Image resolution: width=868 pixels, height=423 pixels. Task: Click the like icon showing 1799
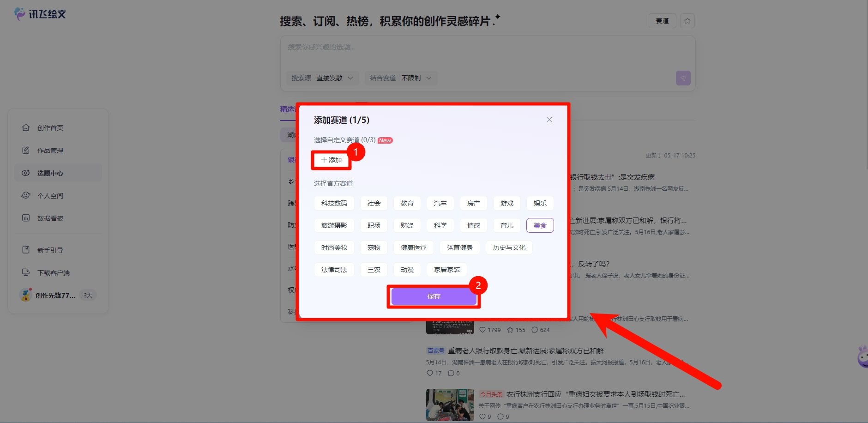point(482,330)
